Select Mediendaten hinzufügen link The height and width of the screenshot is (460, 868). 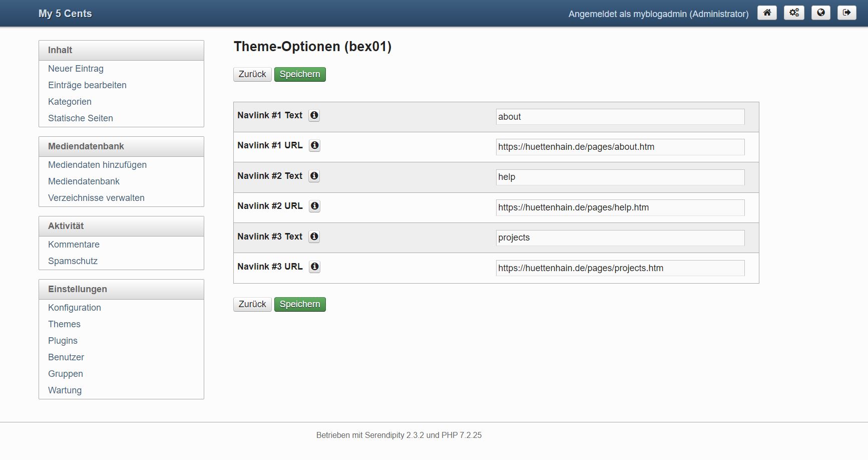(97, 165)
